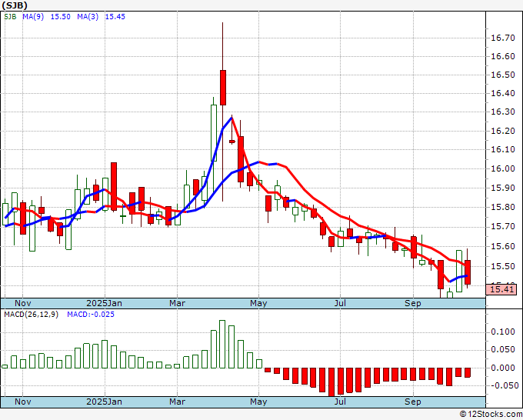The image size is (523, 420).
Task: Click the tallest red candlestick near 16.50
Action: (222, 87)
